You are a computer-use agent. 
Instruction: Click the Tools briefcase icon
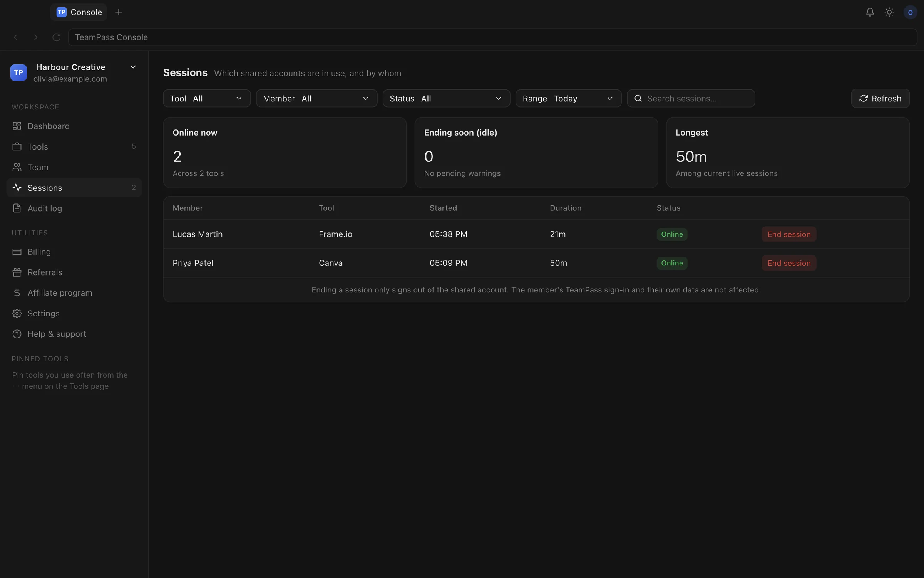(17, 146)
